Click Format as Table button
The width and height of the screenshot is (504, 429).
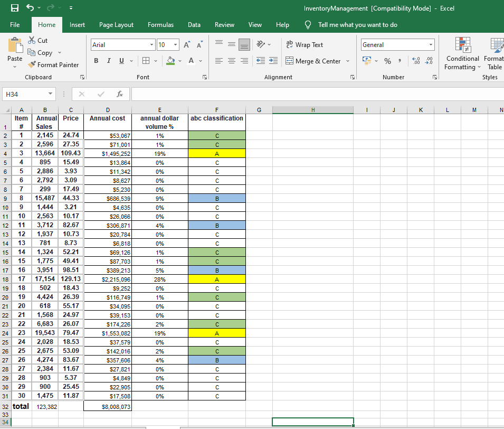[494, 53]
